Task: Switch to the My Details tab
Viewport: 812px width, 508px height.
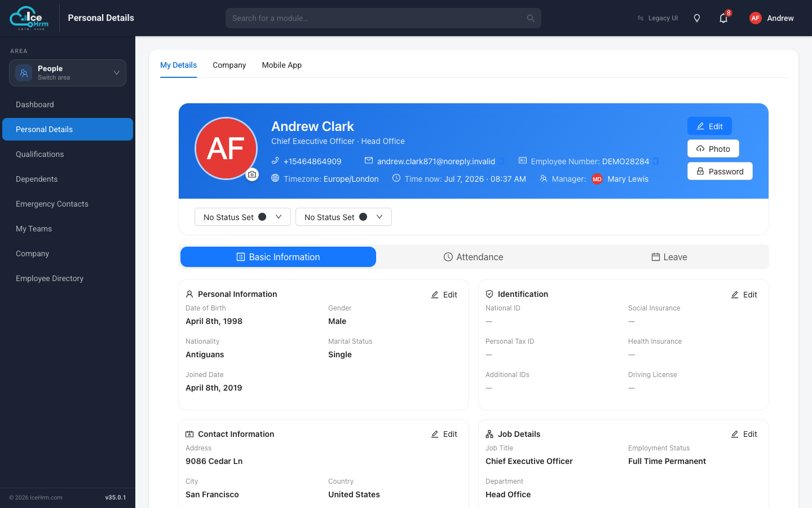Action: pos(178,65)
